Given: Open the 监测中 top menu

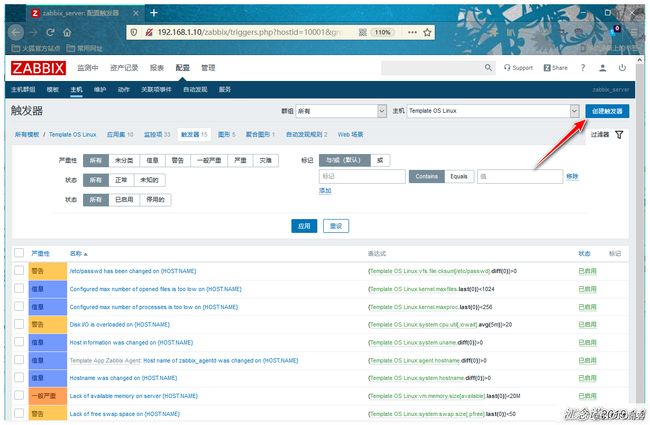Looking at the screenshot, I should tap(88, 68).
